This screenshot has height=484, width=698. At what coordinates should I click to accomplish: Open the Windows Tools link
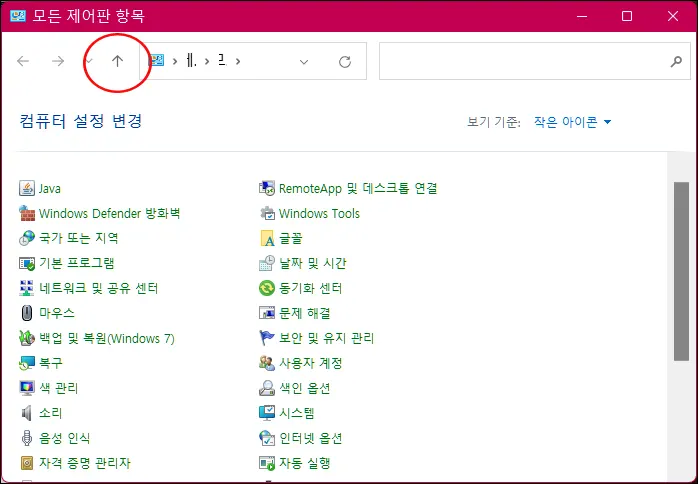tap(319, 213)
